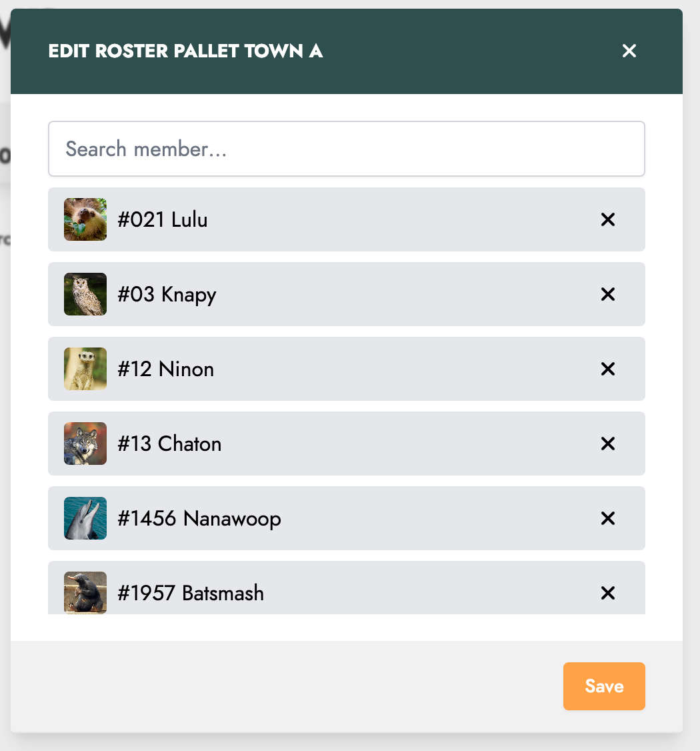Click Knapy's owl avatar thumbnail

[x=85, y=294]
